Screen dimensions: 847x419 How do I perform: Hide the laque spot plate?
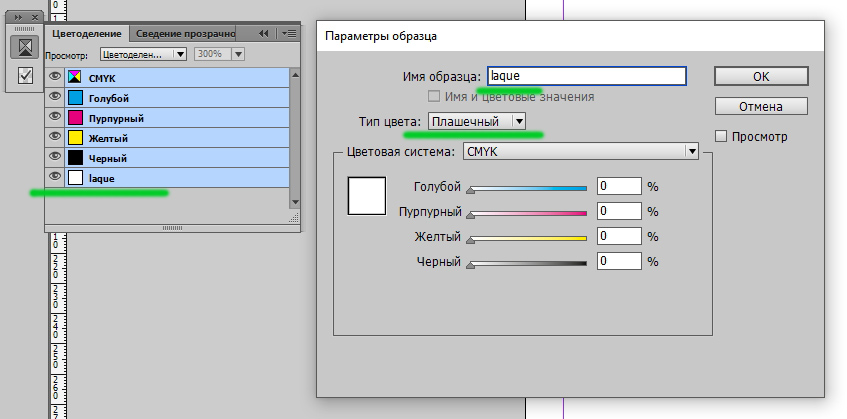(55, 178)
